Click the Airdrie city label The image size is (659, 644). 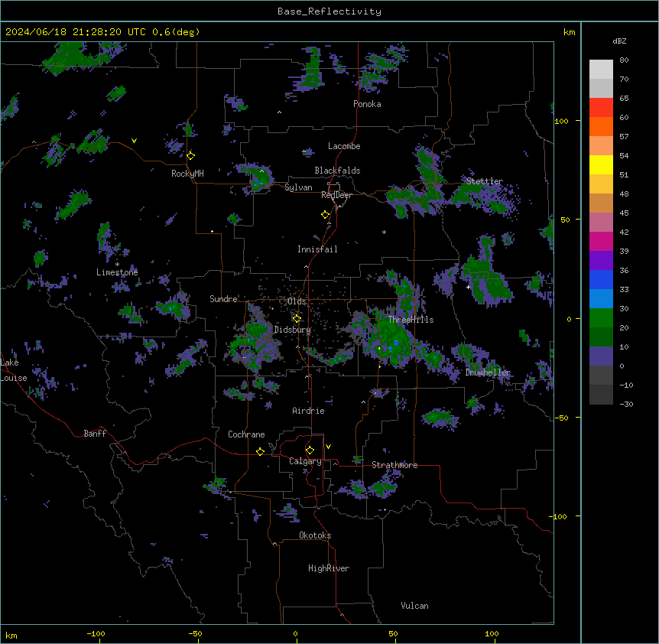click(x=308, y=411)
